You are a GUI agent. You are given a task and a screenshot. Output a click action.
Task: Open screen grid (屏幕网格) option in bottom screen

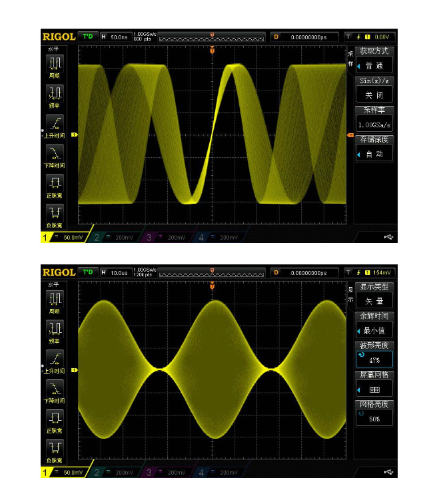point(374,389)
